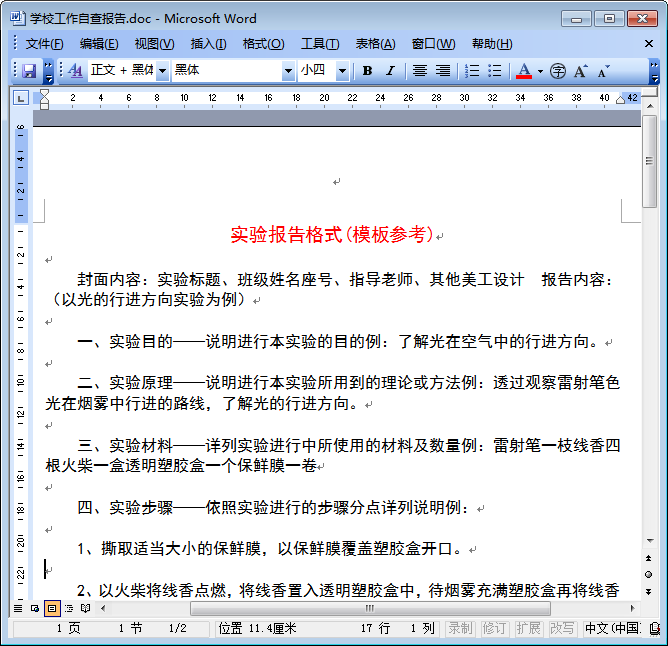668x646 pixels.
Task: Shrink the font size with small A icon
Action: pyautogui.click(x=603, y=71)
